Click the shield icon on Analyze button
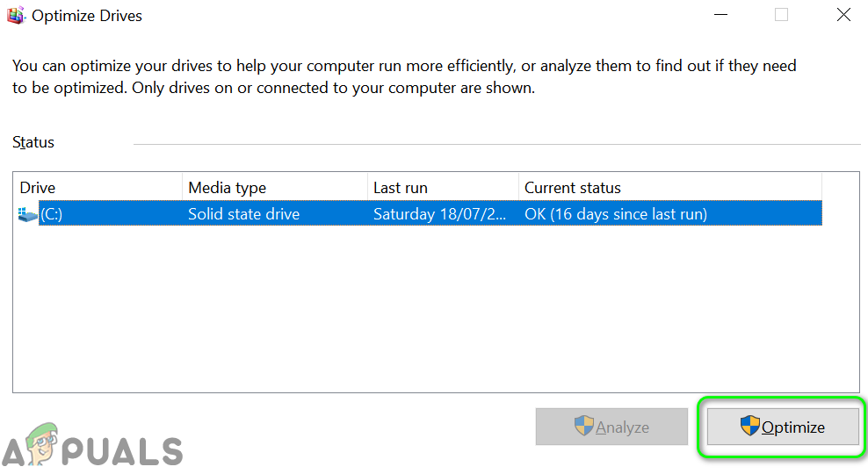Viewport: 868px width, 474px height. 584,427
